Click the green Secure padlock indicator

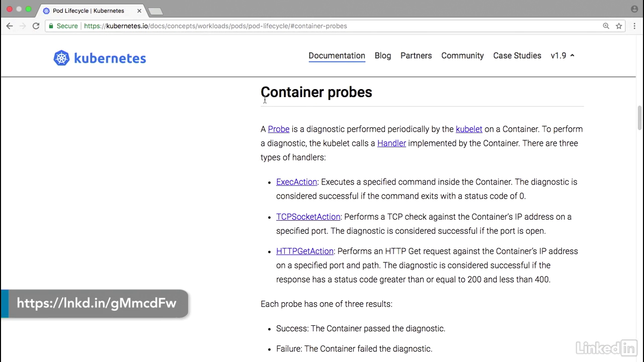coord(63,26)
